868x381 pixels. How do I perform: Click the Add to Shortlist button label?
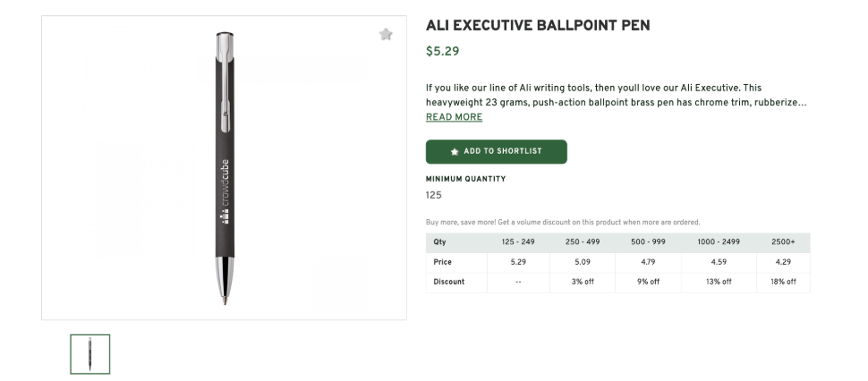point(502,152)
